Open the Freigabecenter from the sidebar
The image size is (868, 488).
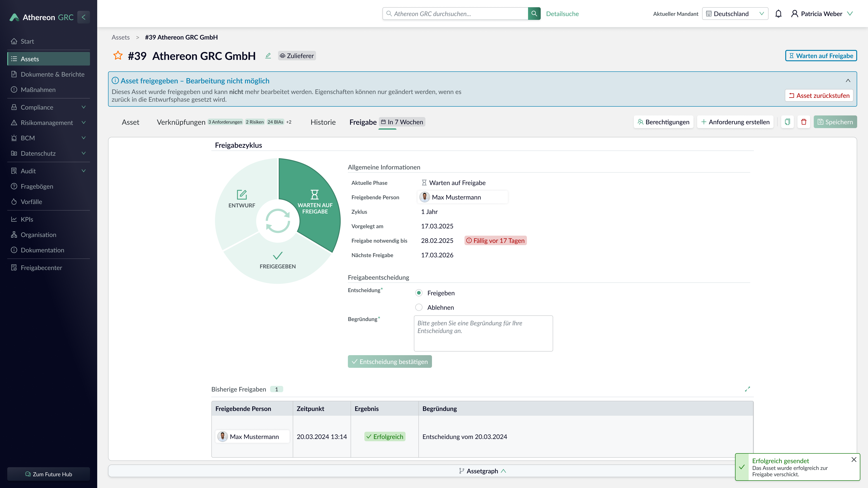click(x=41, y=267)
